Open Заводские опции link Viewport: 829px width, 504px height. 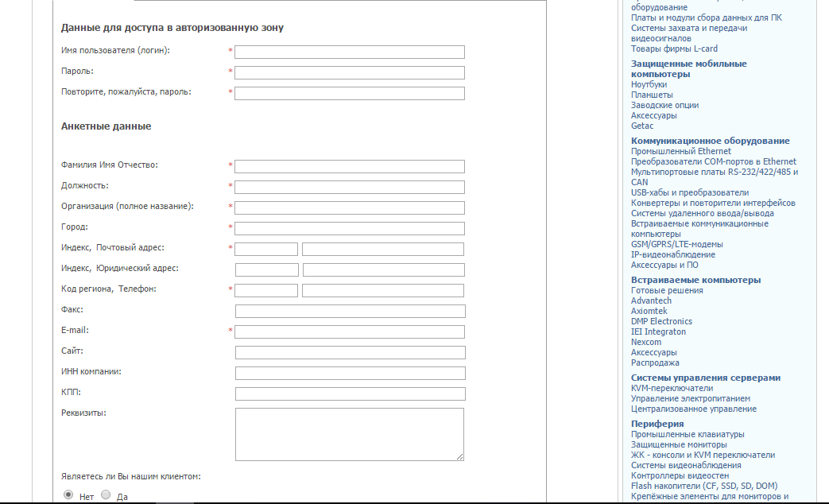point(664,105)
